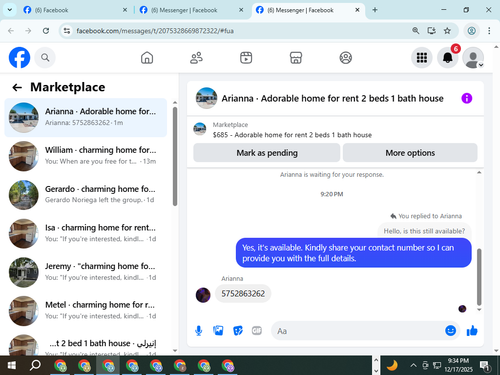Show hidden system tray icons
The width and height of the screenshot is (500, 375).
(x=413, y=366)
